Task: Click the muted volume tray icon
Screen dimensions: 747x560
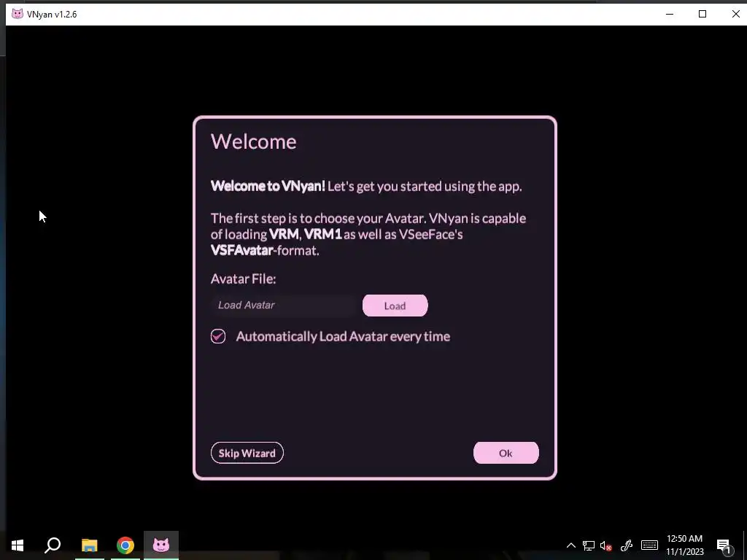Action: click(606, 545)
